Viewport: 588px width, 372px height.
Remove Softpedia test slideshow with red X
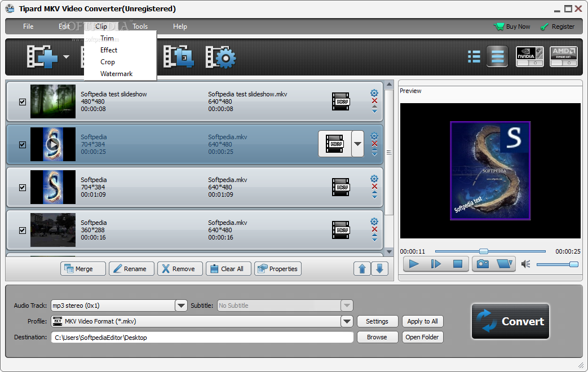tap(374, 101)
